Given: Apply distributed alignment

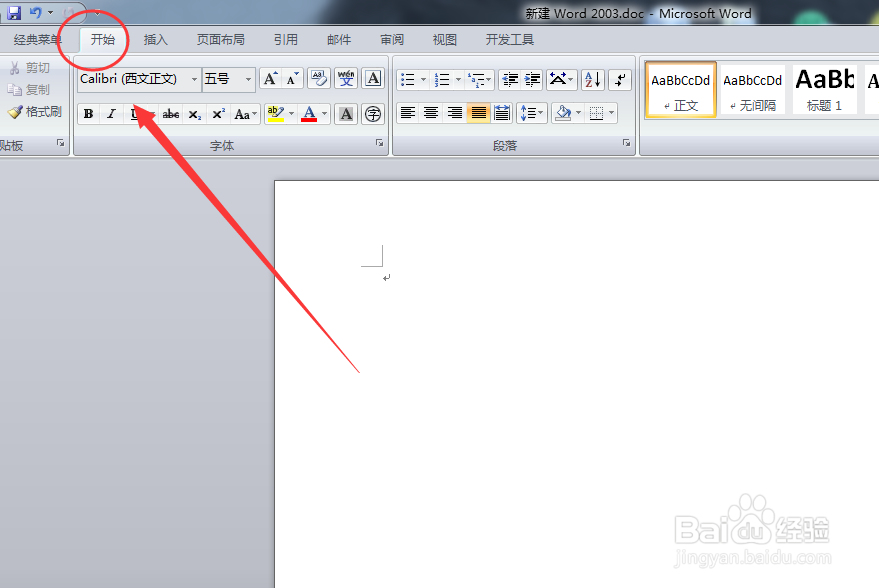Looking at the screenshot, I should [x=502, y=114].
